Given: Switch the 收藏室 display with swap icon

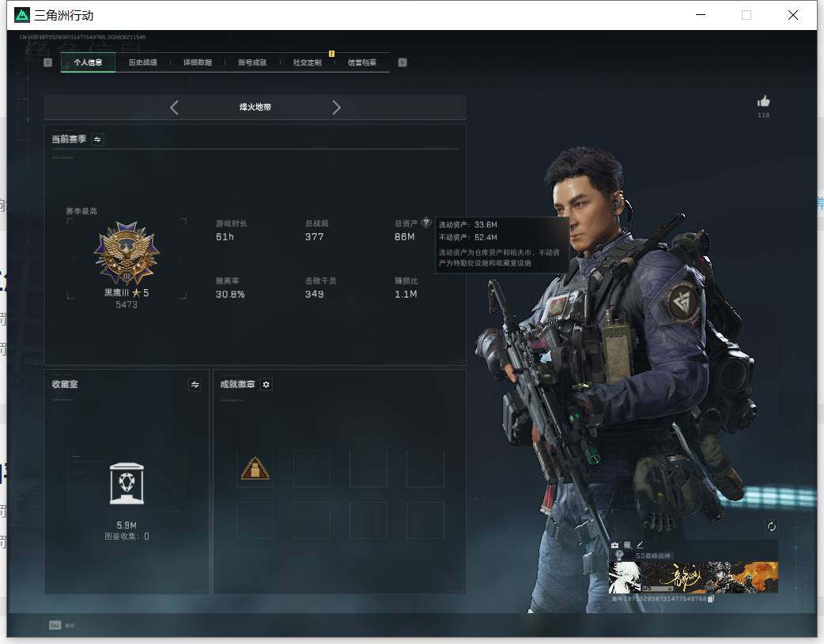Looking at the screenshot, I should click(x=195, y=385).
